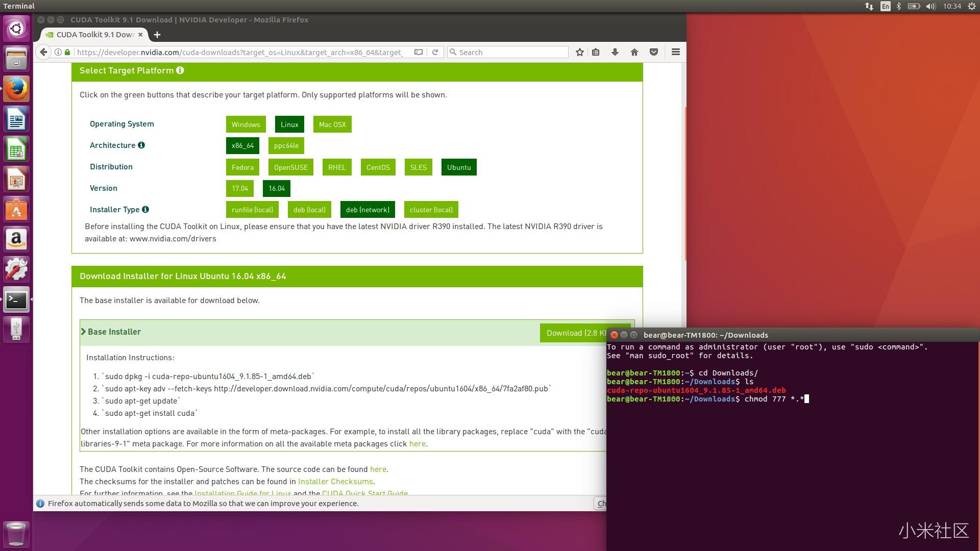
Task: Open the Trash in the launcher
Action: coord(16,534)
